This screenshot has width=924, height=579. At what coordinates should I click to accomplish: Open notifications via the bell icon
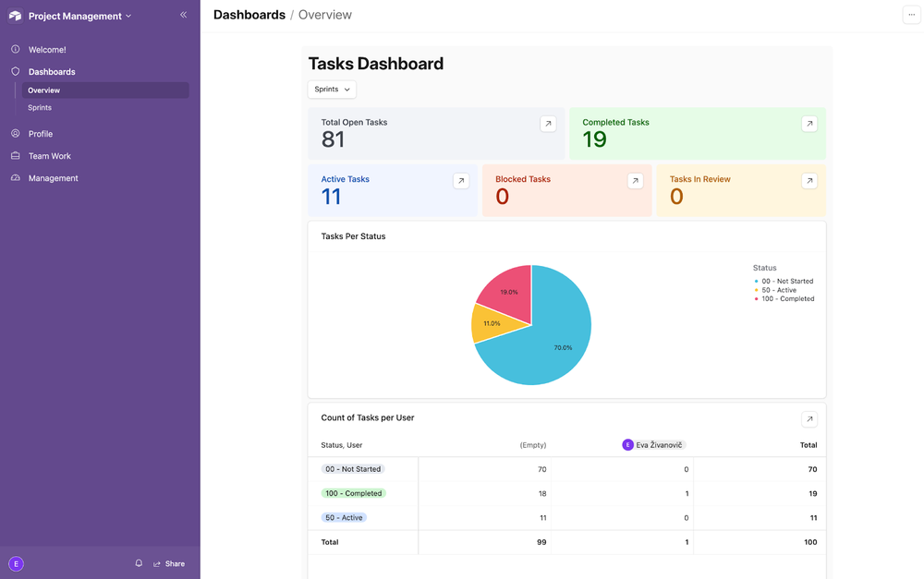coord(139,563)
